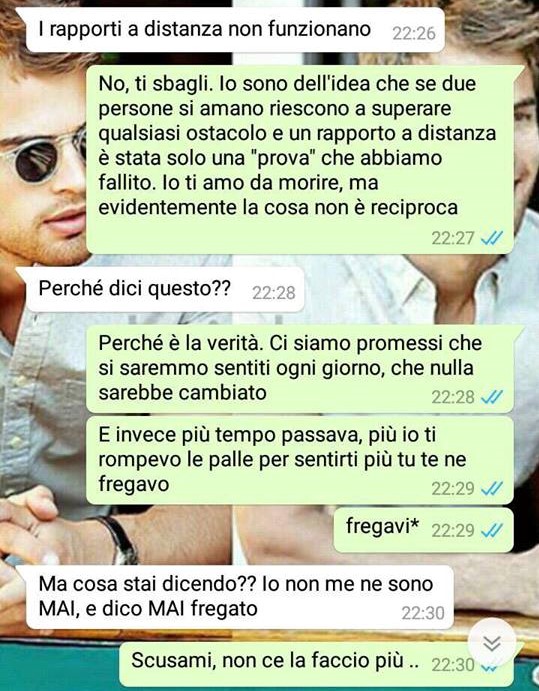Tap the 22:28 timestamp next to 'Perché dici questo??'
This screenshot has width=539, height=691.
(273, 293)
